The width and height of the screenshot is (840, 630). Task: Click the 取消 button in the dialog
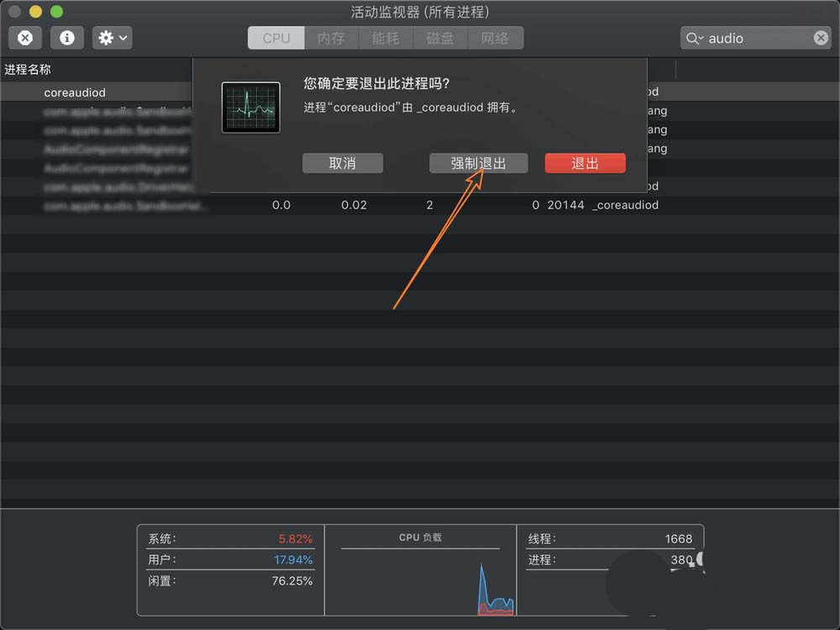coord(343,163)
